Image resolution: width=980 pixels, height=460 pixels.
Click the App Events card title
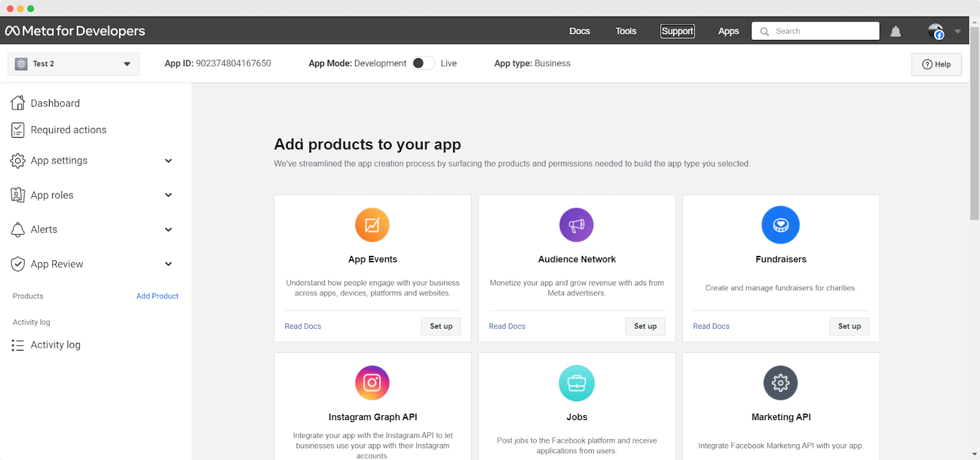coord(372,259)
